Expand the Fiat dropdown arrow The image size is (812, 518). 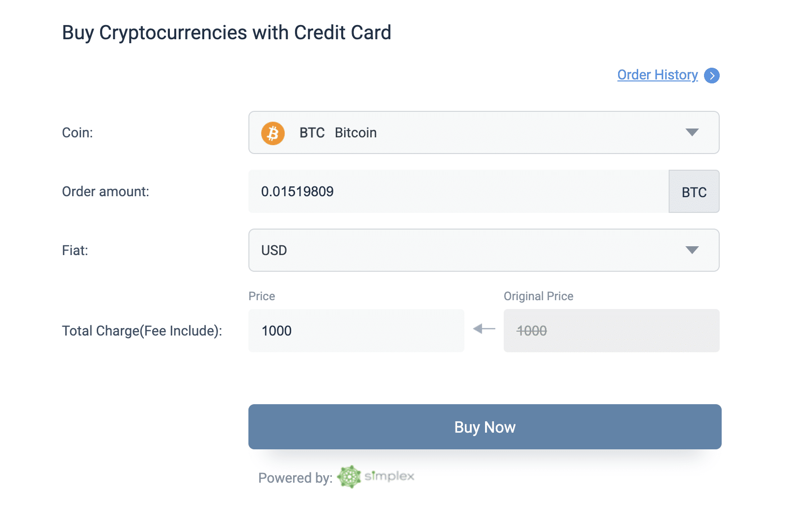[692, 250]
